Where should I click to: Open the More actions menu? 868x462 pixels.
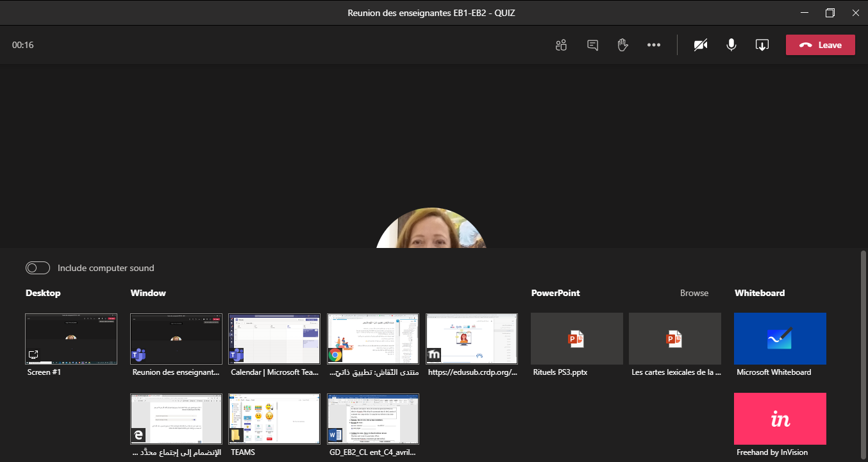[x=654, y=45]
